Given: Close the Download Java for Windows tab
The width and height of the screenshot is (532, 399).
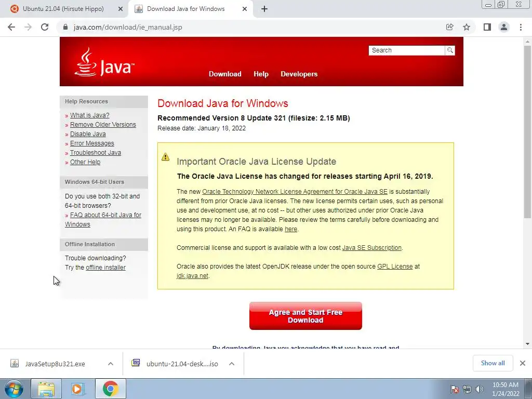Looking at the screenshot, I should click(x=245, y=9).
